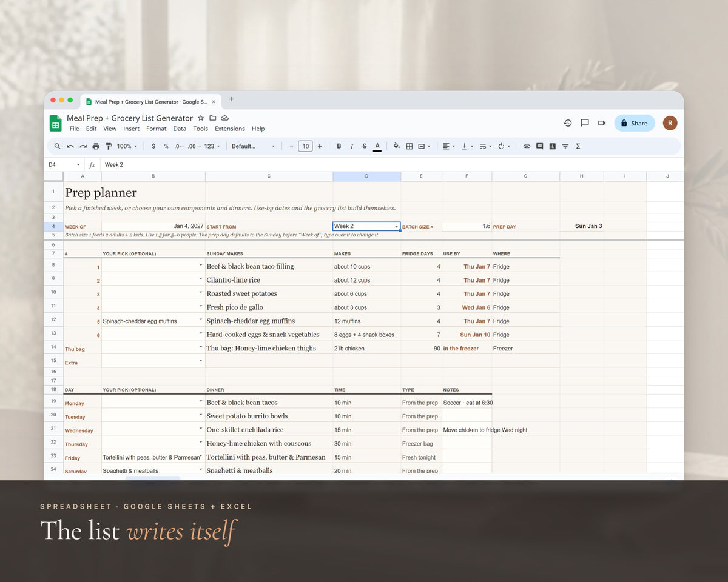The width and height of the screenshot is (728, 582).
Task: Toggle bold formatting
Action: pyautogui.click(x=339, y=146)
